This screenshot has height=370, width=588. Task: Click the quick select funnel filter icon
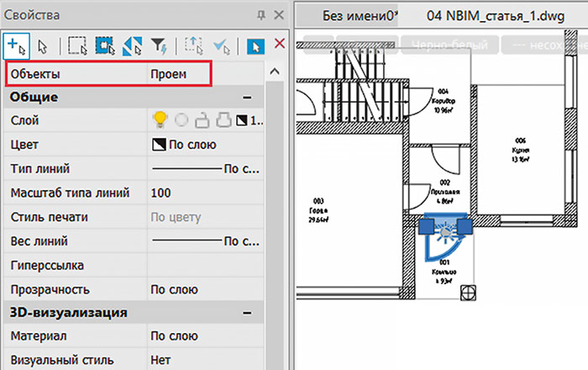point(157,43)
